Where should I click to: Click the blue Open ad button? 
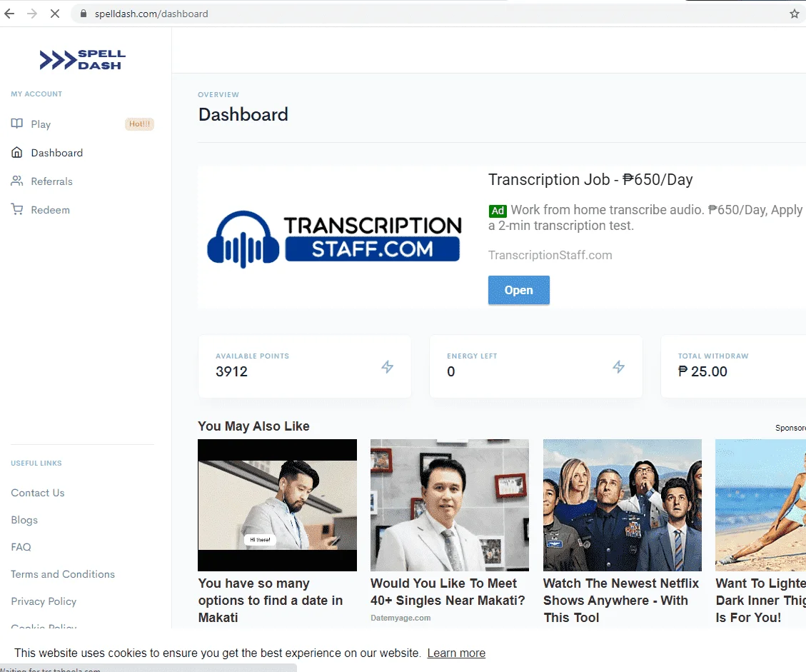coord(519,290)
